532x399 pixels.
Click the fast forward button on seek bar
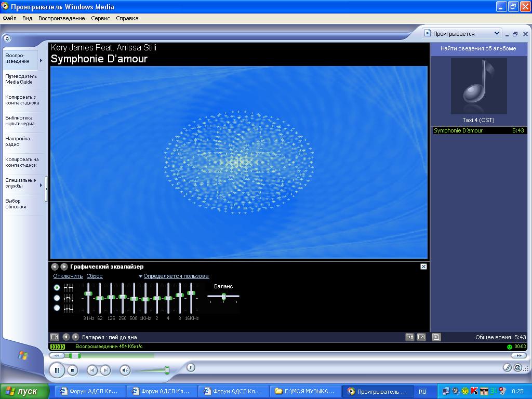point(517,355)
